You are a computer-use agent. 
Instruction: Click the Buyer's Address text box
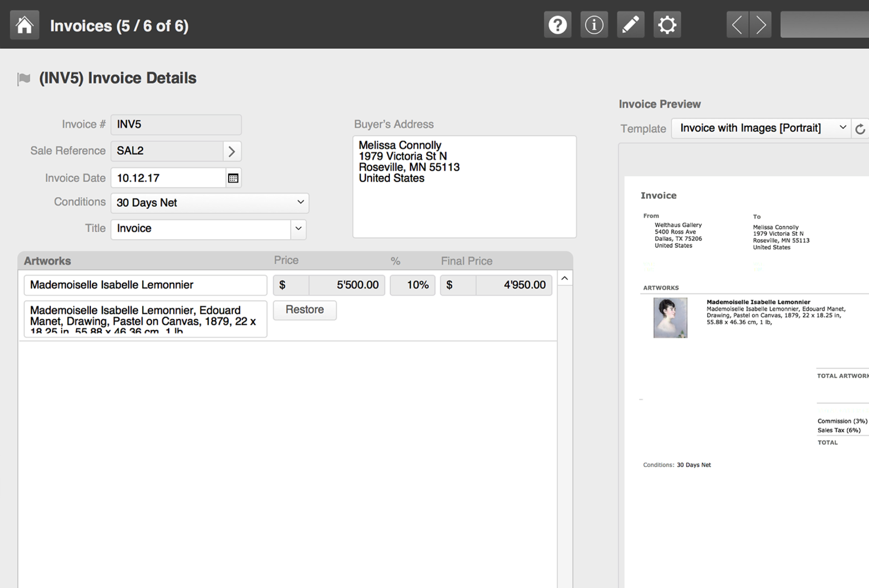(x=464, y=187)
